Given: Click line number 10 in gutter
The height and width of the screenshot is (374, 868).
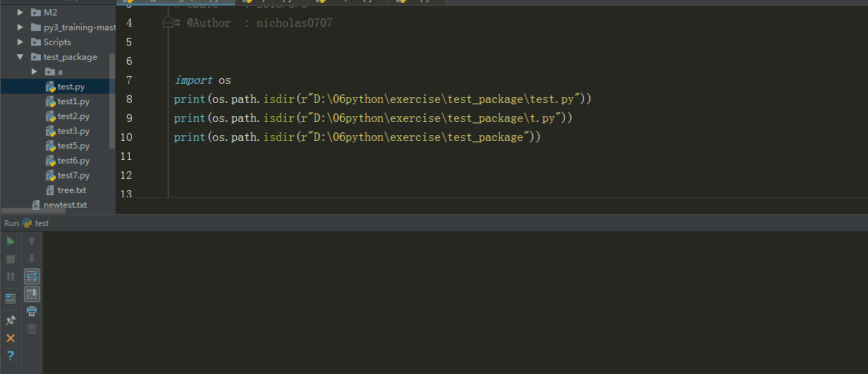Looking at the screenshot, I should (x=127, y=137).
